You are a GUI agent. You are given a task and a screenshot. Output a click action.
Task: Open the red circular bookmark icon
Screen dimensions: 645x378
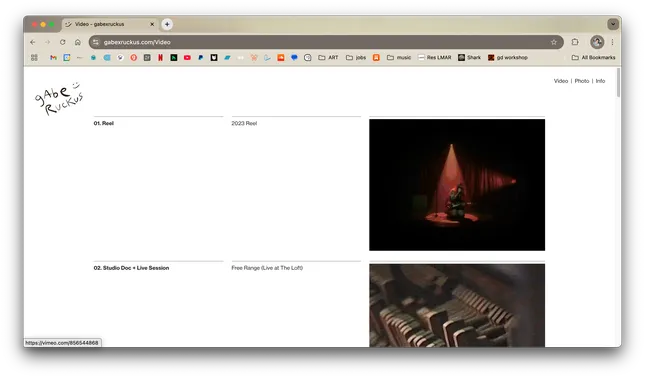[134, 58]
